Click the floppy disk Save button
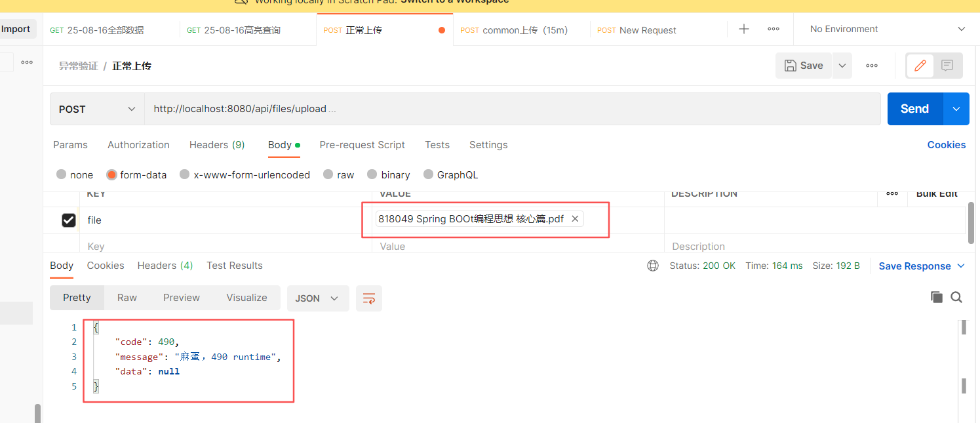The height and width of the screenshot is (423, 980). click(804, 66)
